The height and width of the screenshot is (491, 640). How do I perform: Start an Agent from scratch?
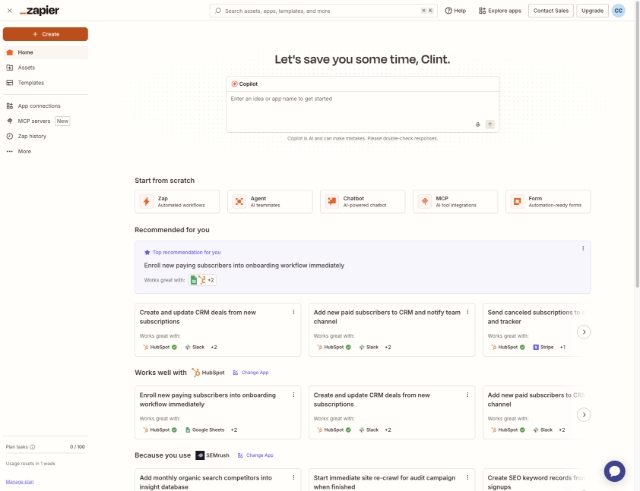(x=270, y=202)
